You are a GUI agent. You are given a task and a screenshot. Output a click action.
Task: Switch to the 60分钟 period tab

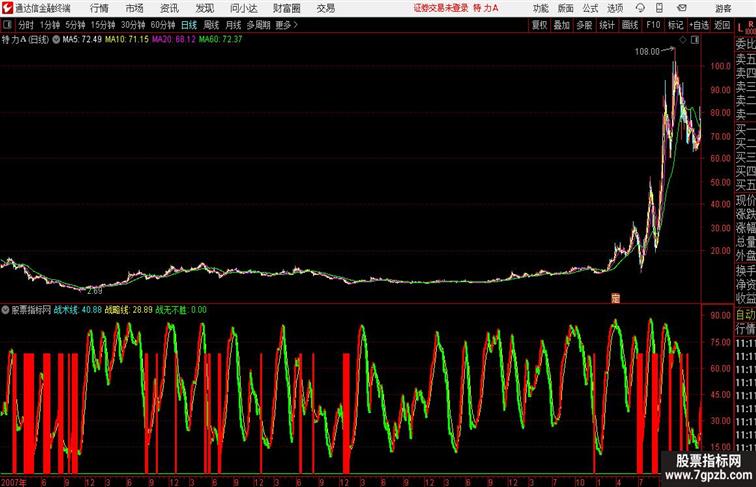click(x=162, y=25)
